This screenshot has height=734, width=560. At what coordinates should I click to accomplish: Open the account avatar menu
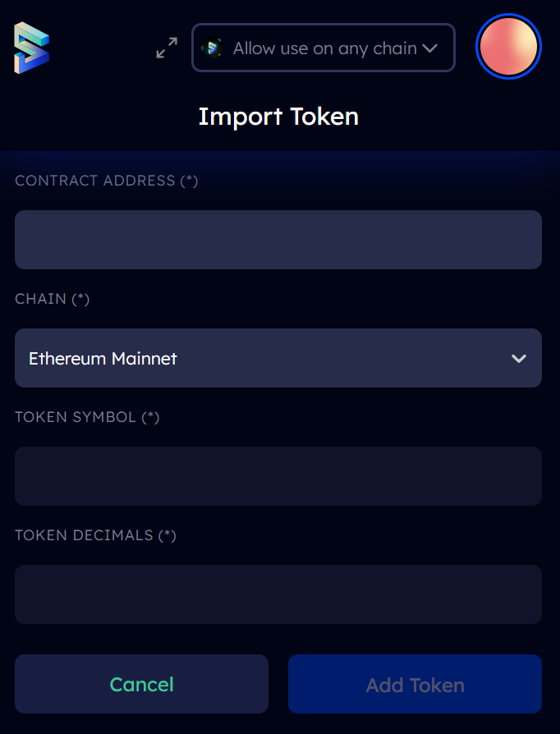pos(508,46)
